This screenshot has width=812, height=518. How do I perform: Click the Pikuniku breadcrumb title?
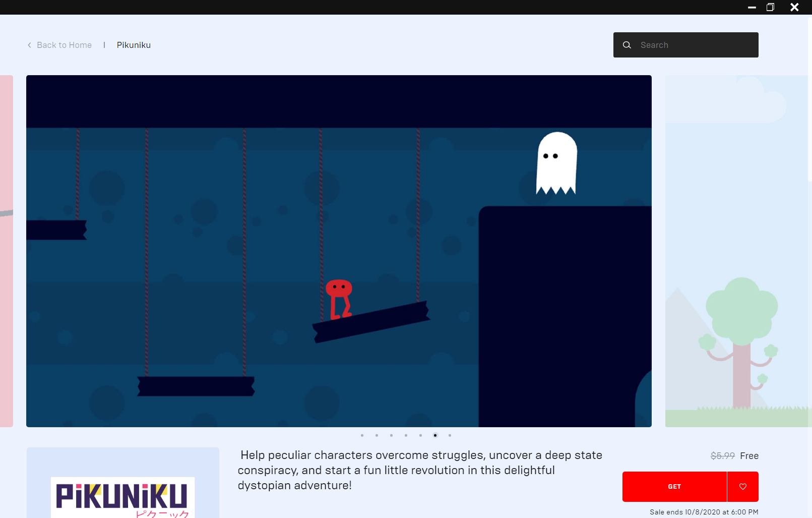tap(134, 45)
